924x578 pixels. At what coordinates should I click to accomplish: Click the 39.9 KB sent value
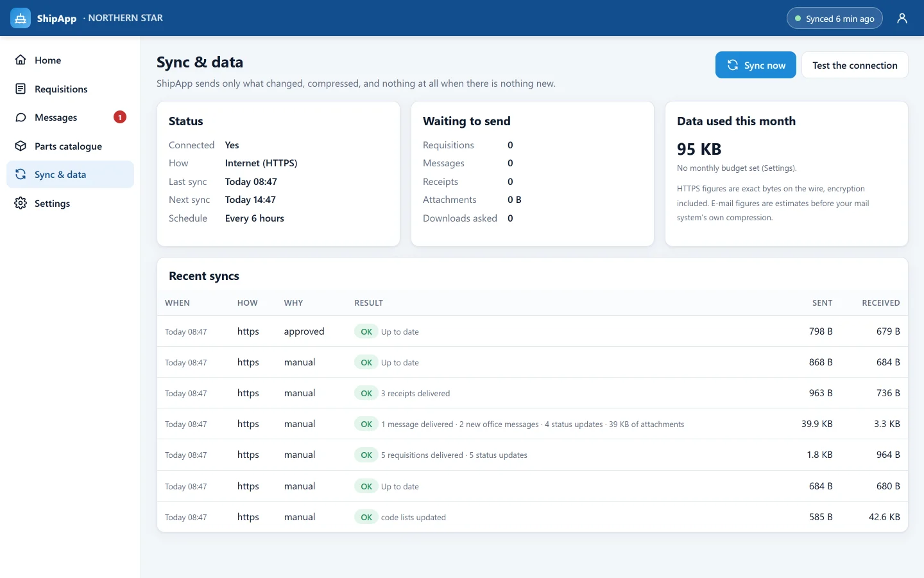click(x=817, y=424)
